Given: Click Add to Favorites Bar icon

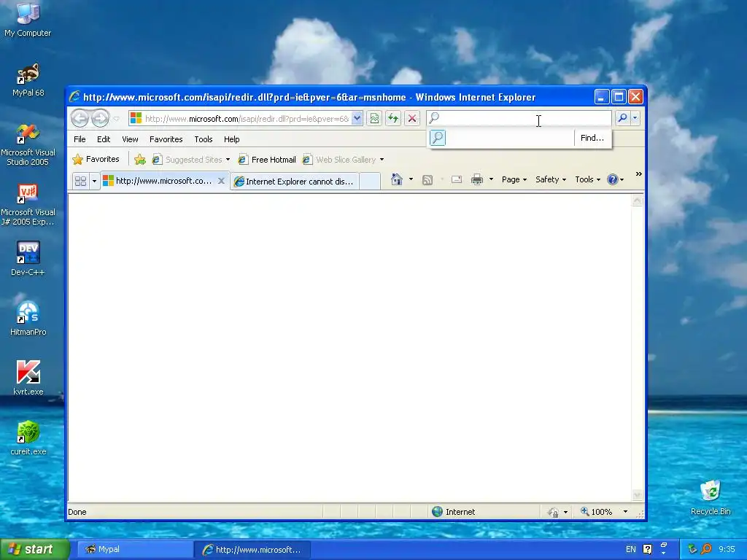Looking at the screenshot, I should (x=139, y=160).
